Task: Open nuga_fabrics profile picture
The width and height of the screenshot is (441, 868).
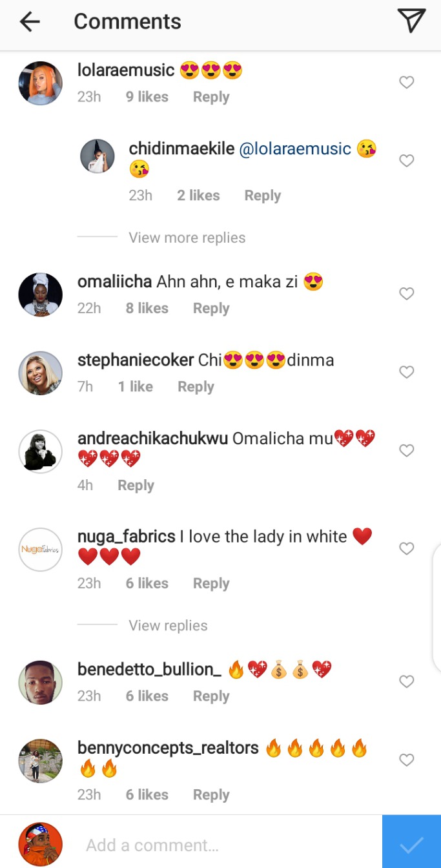Action: [40, 550]
